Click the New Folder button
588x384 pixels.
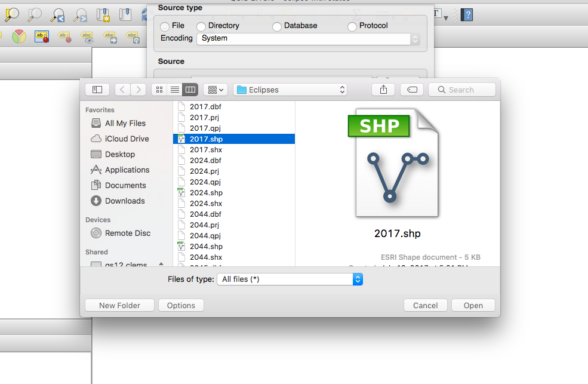coord(119,305)
